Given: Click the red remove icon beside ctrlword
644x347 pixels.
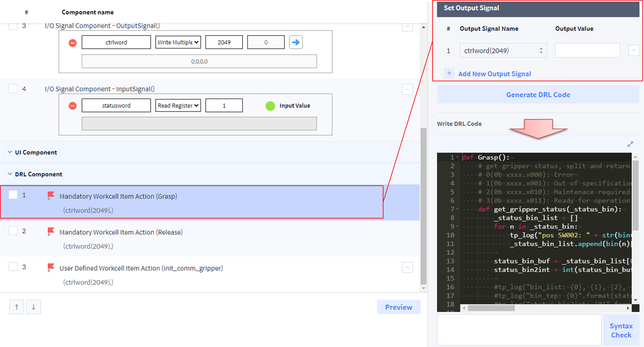Looking at the screenshot, I should 73,43.
